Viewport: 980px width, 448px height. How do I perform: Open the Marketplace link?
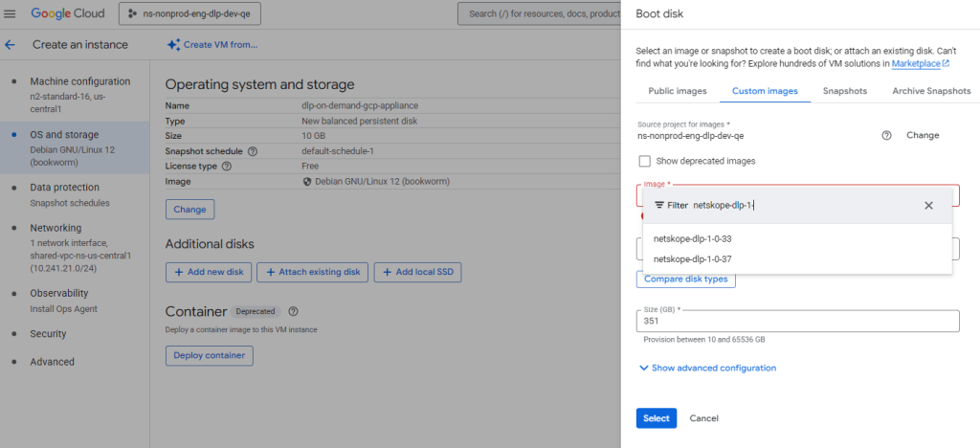tap(916, 64)
